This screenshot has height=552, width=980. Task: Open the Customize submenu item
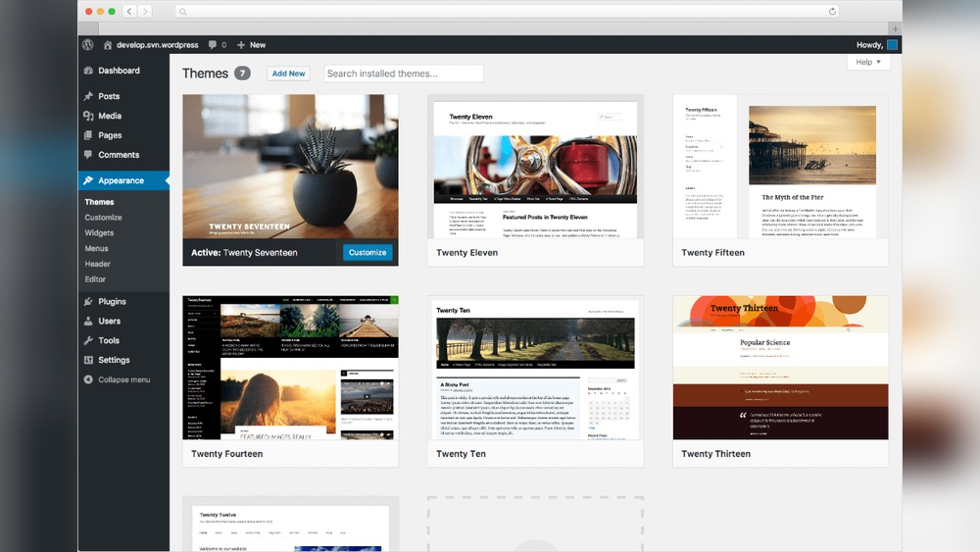click(103, 218)
